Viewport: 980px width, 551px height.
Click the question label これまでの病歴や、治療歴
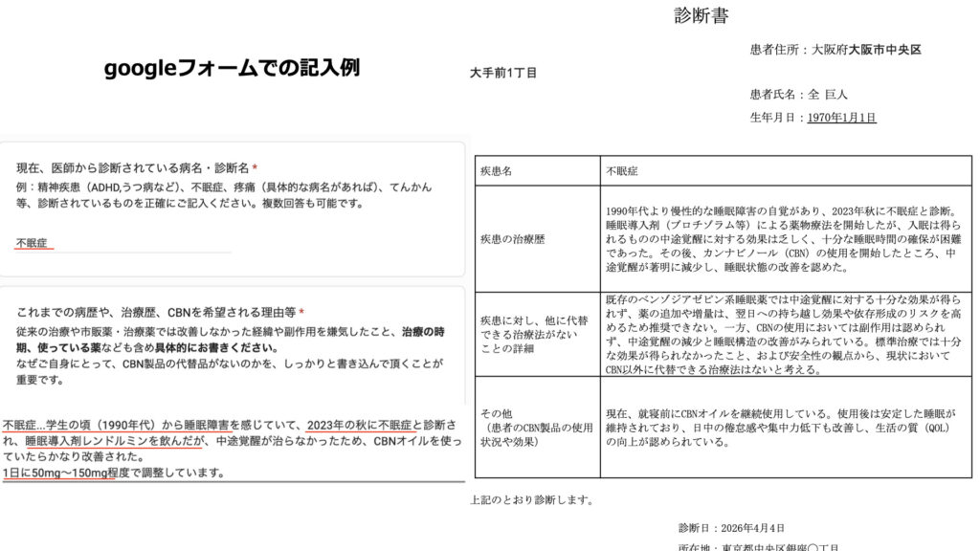158,313
